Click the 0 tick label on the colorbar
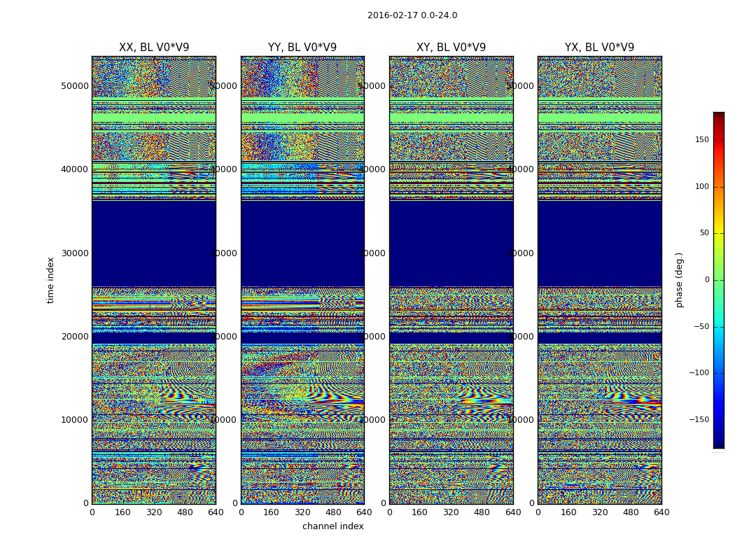Image resolution: width=735 pixels, height=560 pixels. pos(707,280)
